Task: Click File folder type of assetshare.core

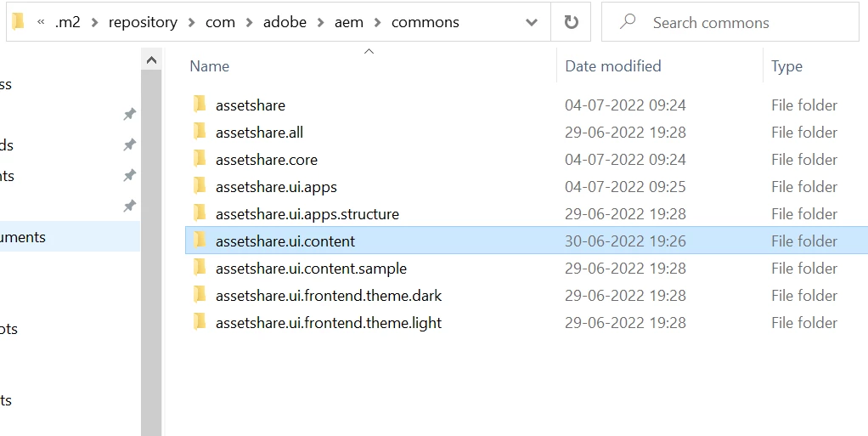Action: click(804, 160)
